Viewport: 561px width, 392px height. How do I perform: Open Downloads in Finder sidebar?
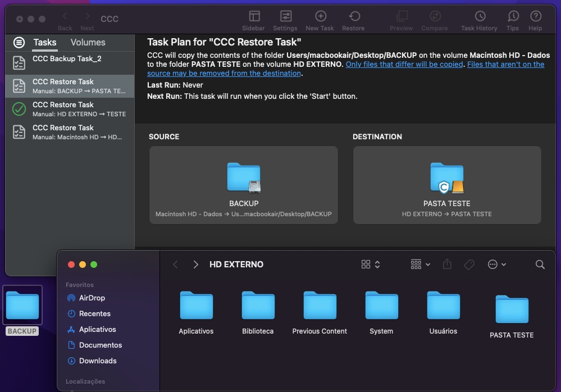pyautogui.click(x=98, y=361)
